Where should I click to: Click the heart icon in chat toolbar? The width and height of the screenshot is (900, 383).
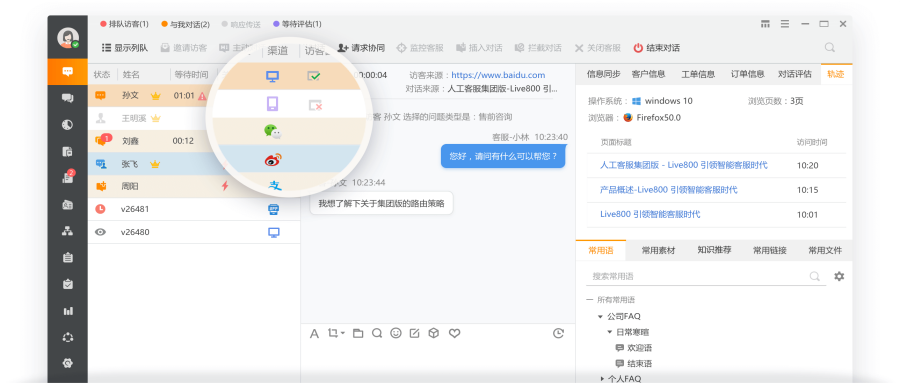pyautogui.click(x=455, y=333)
